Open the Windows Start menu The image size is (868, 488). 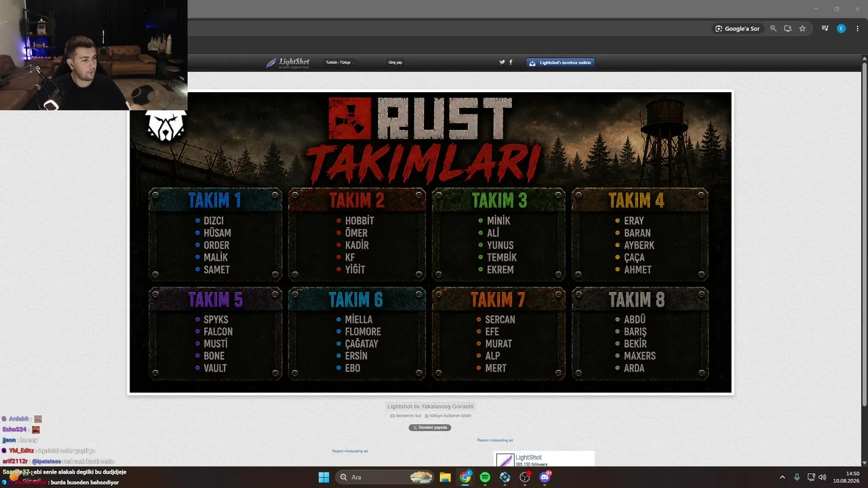pos(323,477)
